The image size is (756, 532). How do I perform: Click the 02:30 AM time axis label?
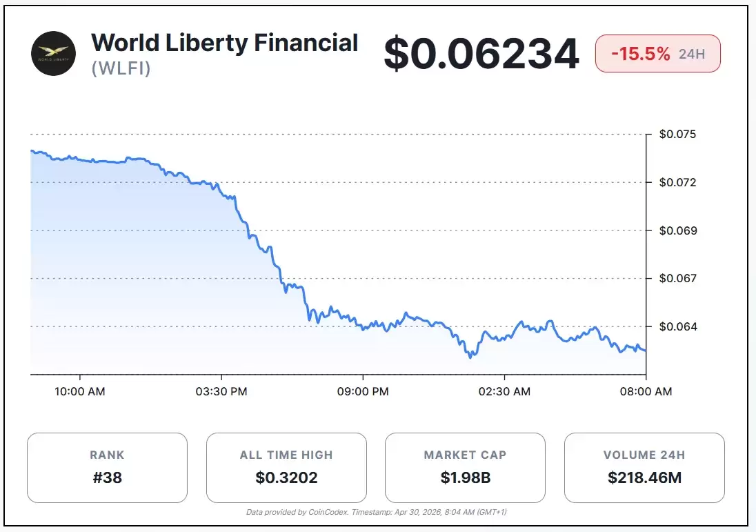504,391
